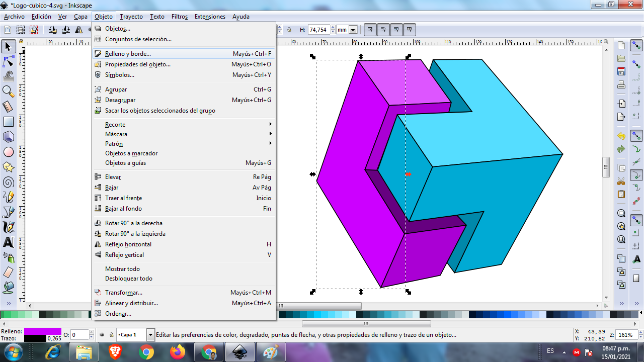
Task: Select the Selector arrow tool
Action: 8,46
